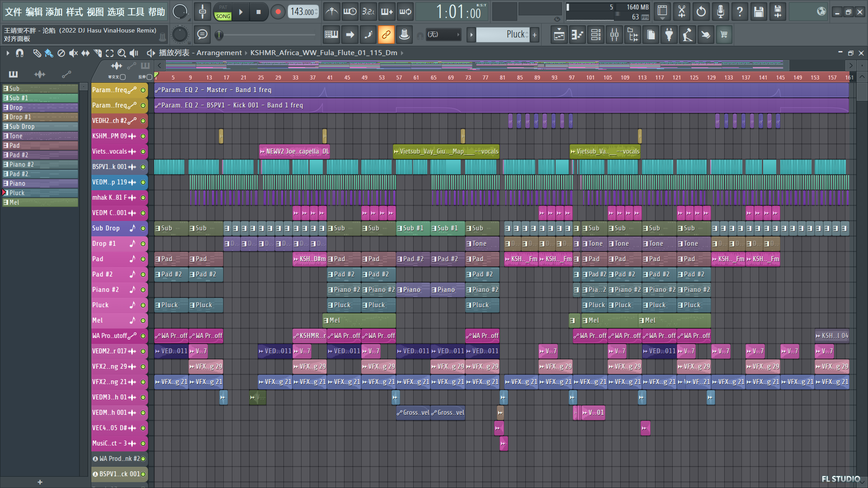Mute the MusiC..ct - 3 track toggle

pos(143,443)
